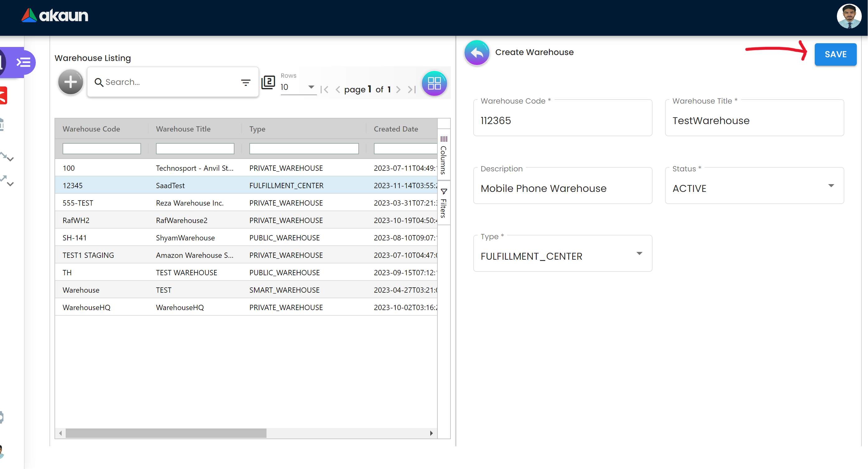Go to the next page arrow
Screen dimensions: 868x469
click(398, 90)
